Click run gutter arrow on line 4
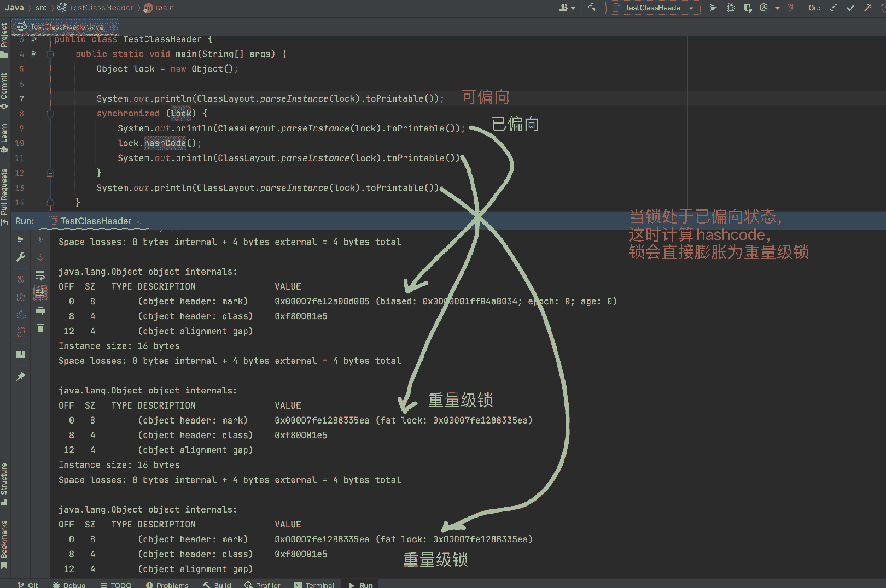886x588 pixels. click(x=34, y=54)
